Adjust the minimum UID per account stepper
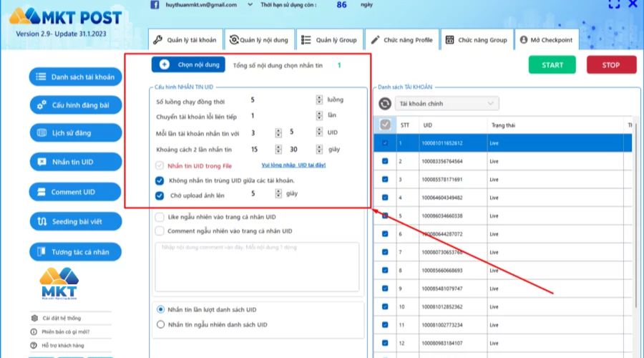Image resolution: width=644 pixels, height=358 pixels. pyautogui.click(x=278, y=132)
